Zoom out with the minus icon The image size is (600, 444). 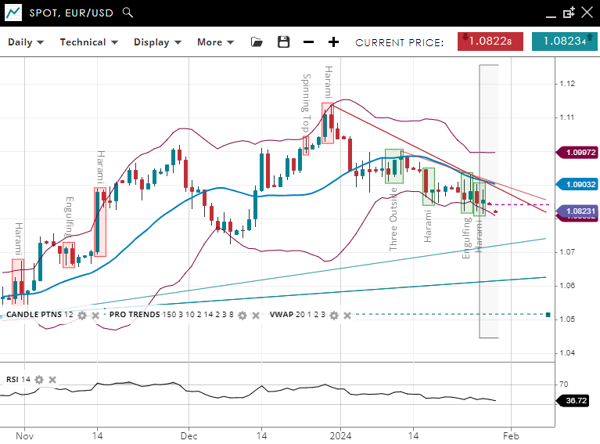(x=308, y=42)
